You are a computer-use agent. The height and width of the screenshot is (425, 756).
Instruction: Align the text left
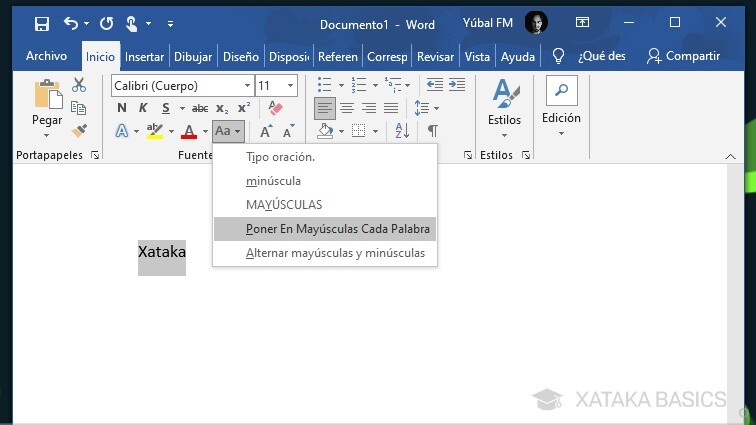coord(324,108)
